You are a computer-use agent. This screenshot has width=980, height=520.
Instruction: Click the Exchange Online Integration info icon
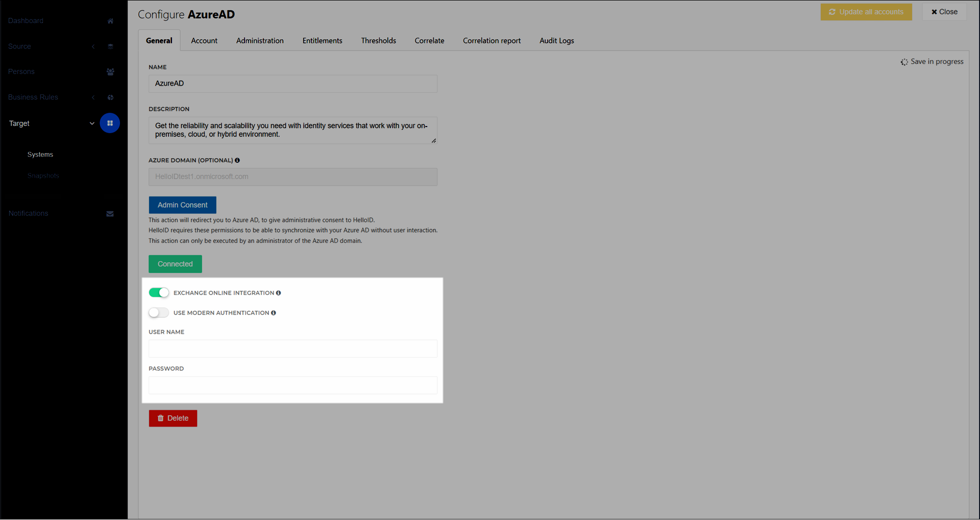[279, 293]
